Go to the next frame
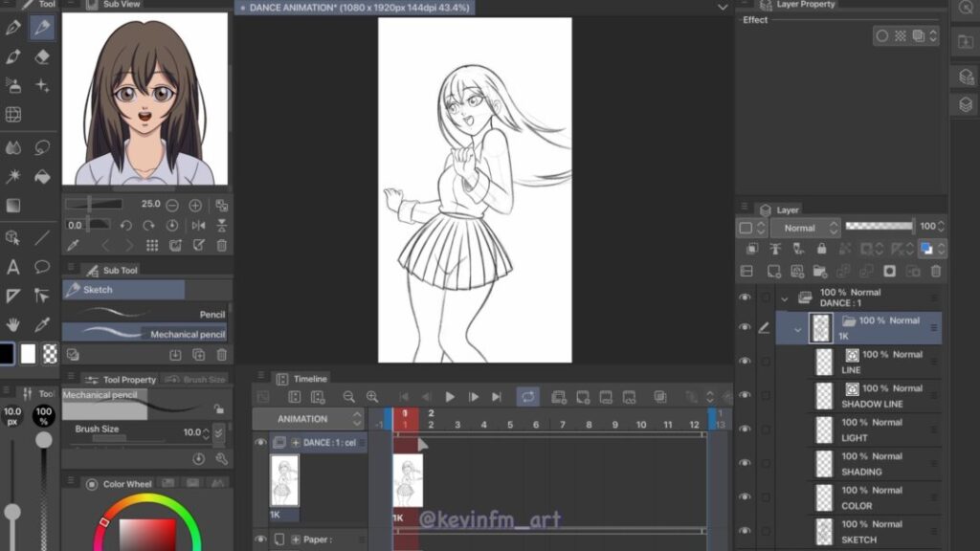Screen dimensions: 980x551 [x=473, y=397]
